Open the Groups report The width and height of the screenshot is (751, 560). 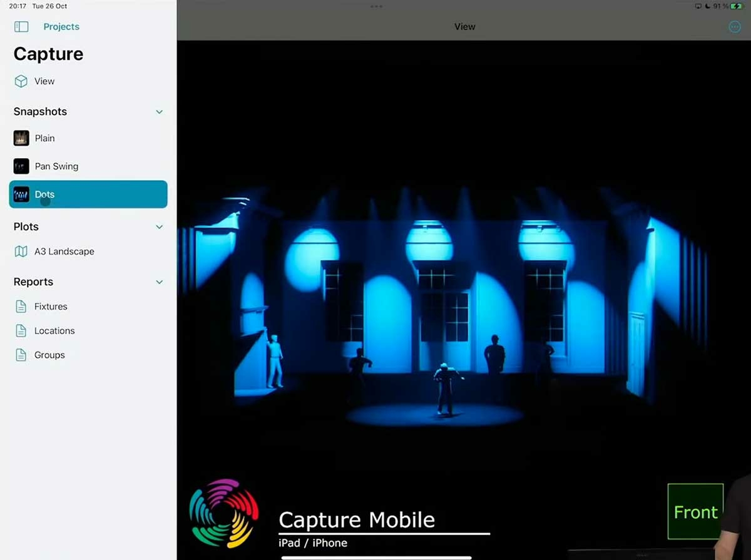pos(49,355)
